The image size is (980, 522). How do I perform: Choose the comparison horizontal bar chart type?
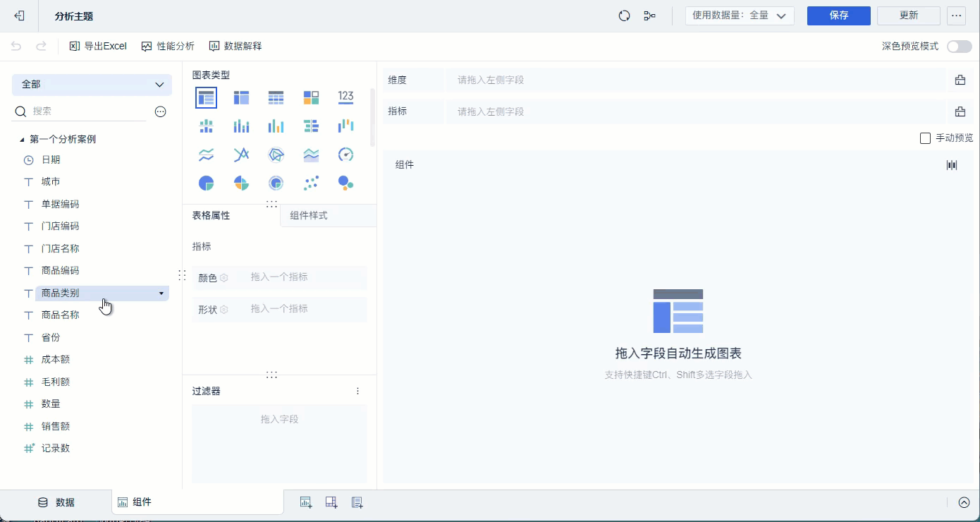pos(311,126)
